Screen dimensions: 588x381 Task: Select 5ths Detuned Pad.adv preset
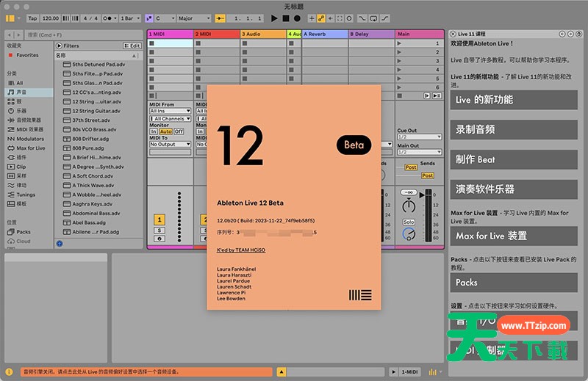pos(98,65)
